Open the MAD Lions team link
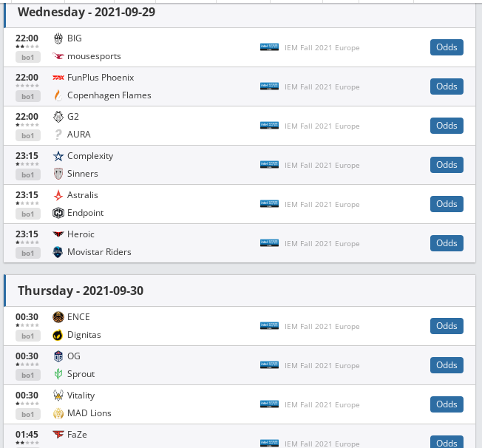Image resolution: width=482 pixels, height=448 pixels. (x=89, y=413)
